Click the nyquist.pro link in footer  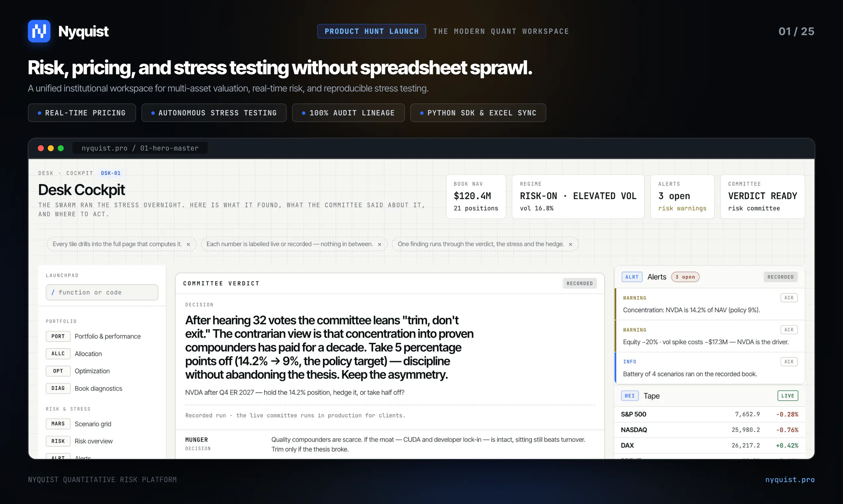point(790,479)
